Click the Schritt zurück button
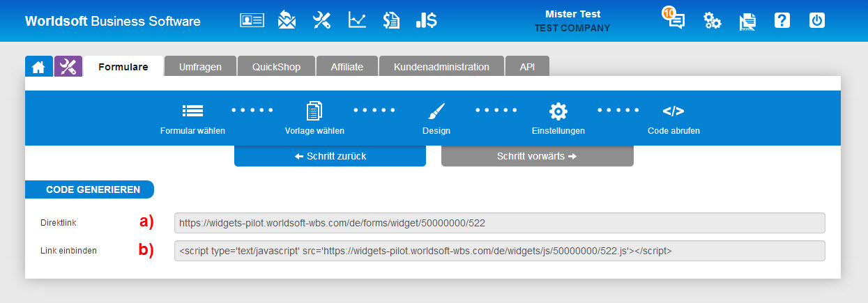This screenshot has width=868, height=303. (330, 156)
